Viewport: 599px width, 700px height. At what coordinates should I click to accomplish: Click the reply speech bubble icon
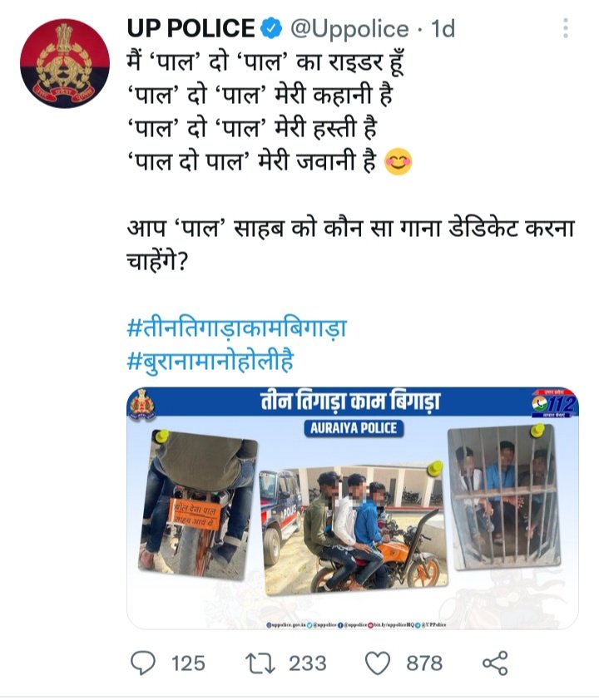tap(143, 663)
